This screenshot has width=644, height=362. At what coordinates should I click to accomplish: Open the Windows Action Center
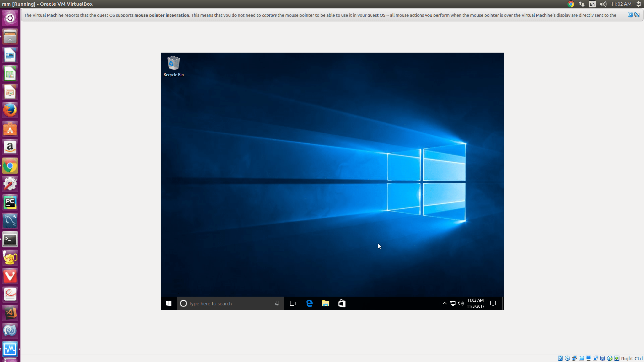(x=493, y=303)
